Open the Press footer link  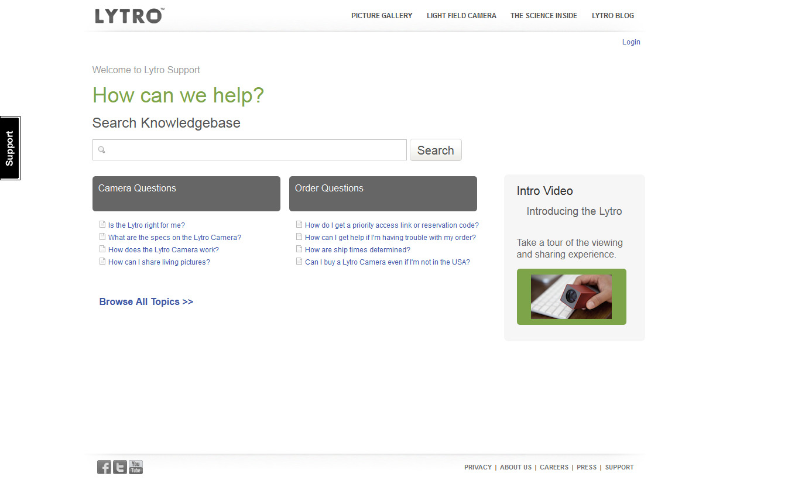point(587,467)
